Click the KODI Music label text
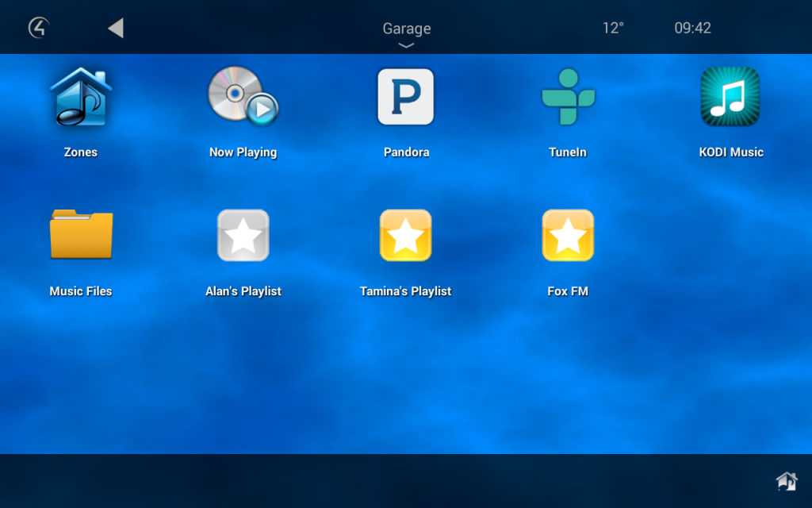 pos(731,152)
